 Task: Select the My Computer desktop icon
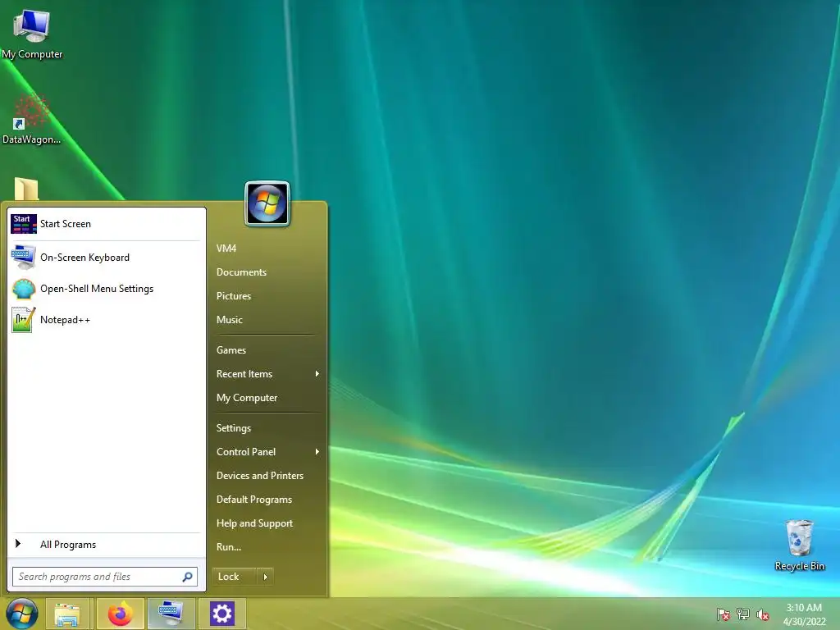point(32,34)
